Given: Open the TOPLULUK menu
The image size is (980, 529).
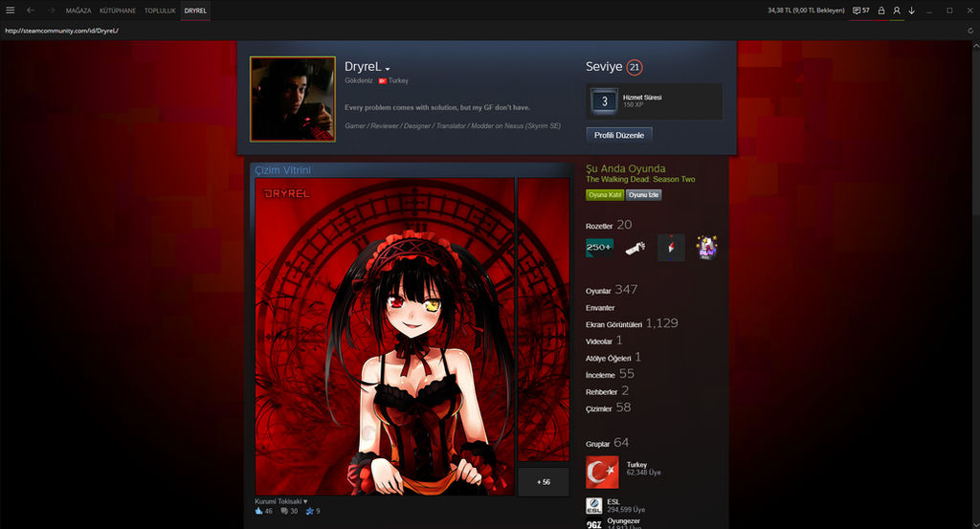Looking at the screenshot, I should (x=160, y=11).
